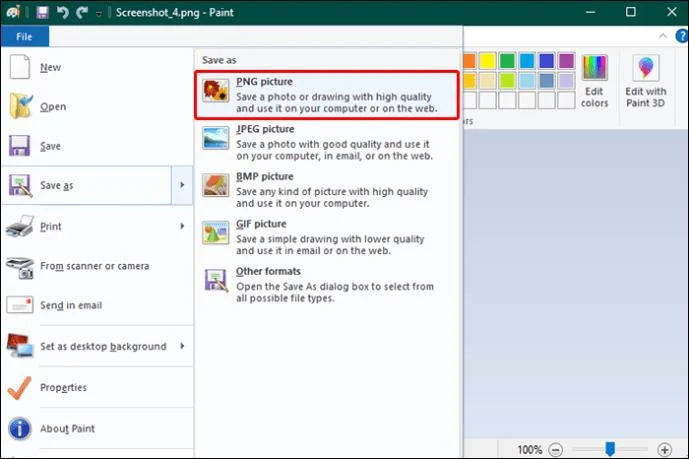Expand the Save as submenu arrow
The width and height of the screenshot is (689, 459).
[182, 185]
